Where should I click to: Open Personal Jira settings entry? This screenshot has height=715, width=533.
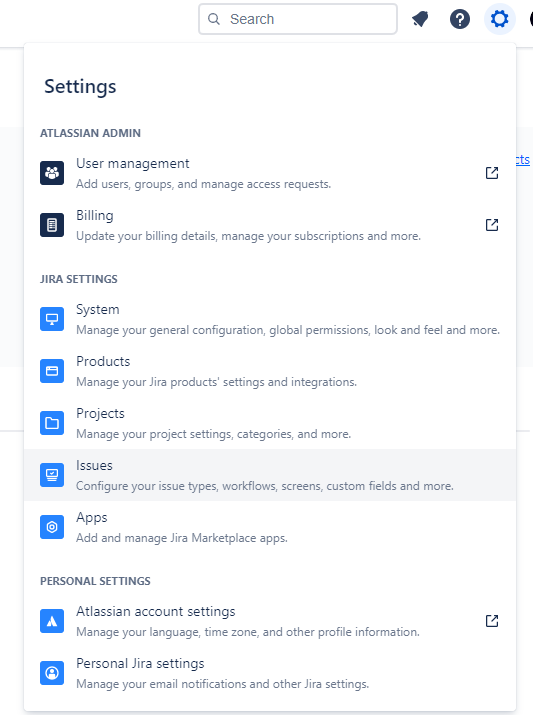point(270,673)
